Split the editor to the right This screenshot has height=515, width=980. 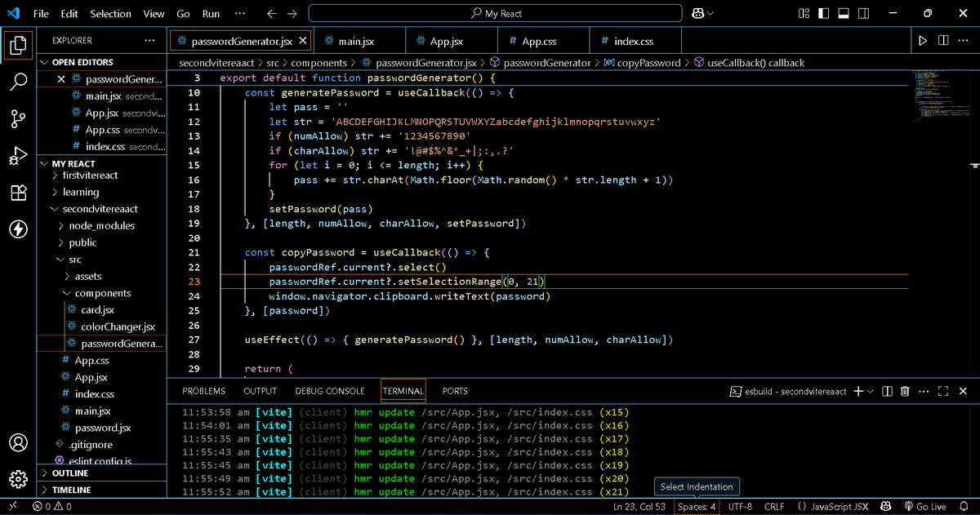(x=943, y=41)
